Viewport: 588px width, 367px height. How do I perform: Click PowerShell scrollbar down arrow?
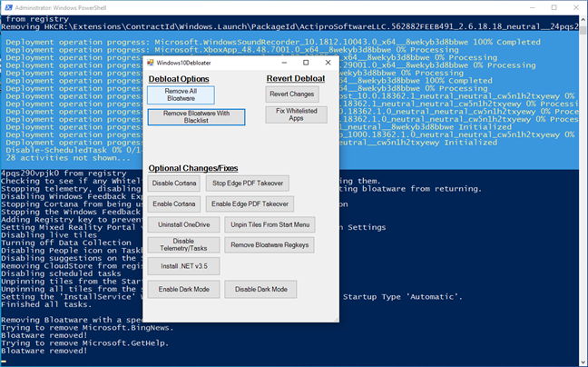pyautogui.click(x=583, y=362)
